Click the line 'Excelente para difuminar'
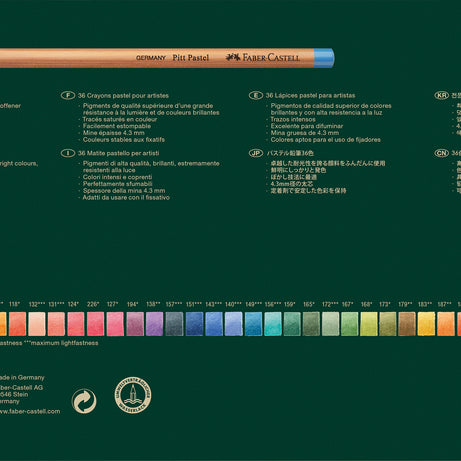Viewport: 461px width, 461px height. pos(307,126)
